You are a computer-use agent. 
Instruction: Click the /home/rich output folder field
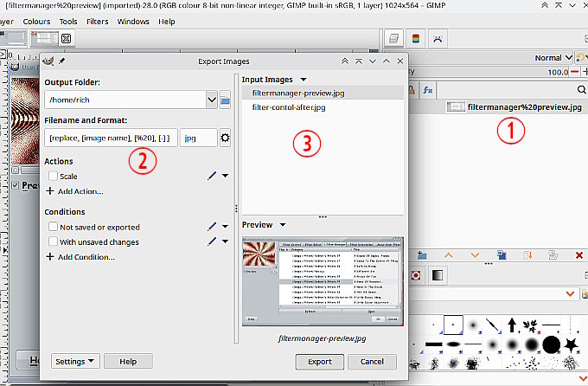(125, 100)
